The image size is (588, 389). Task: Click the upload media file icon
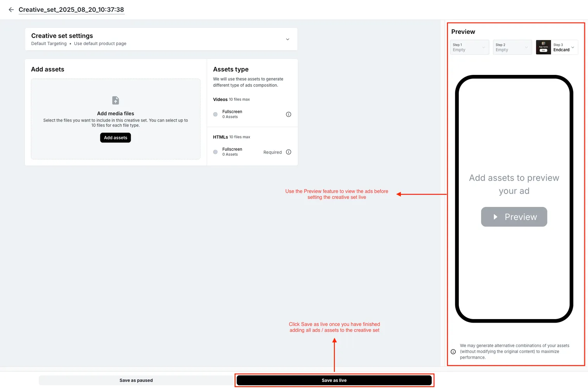(x=115, y=100)
